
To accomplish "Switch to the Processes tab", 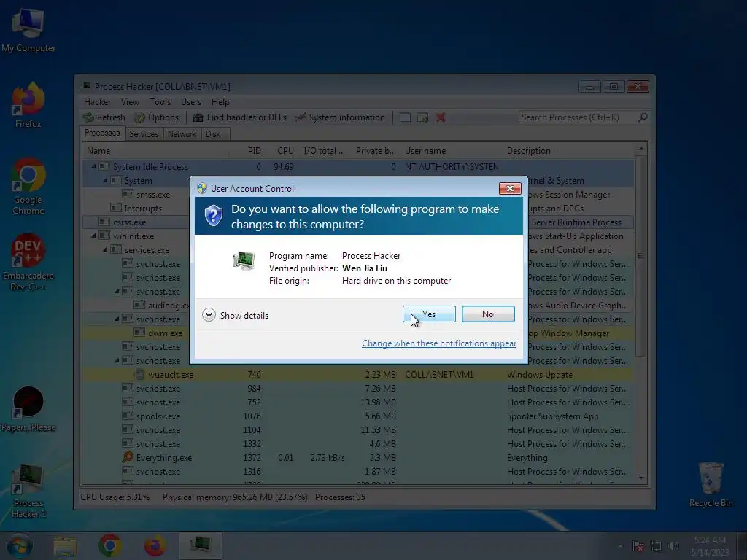I will click(102, 133).
